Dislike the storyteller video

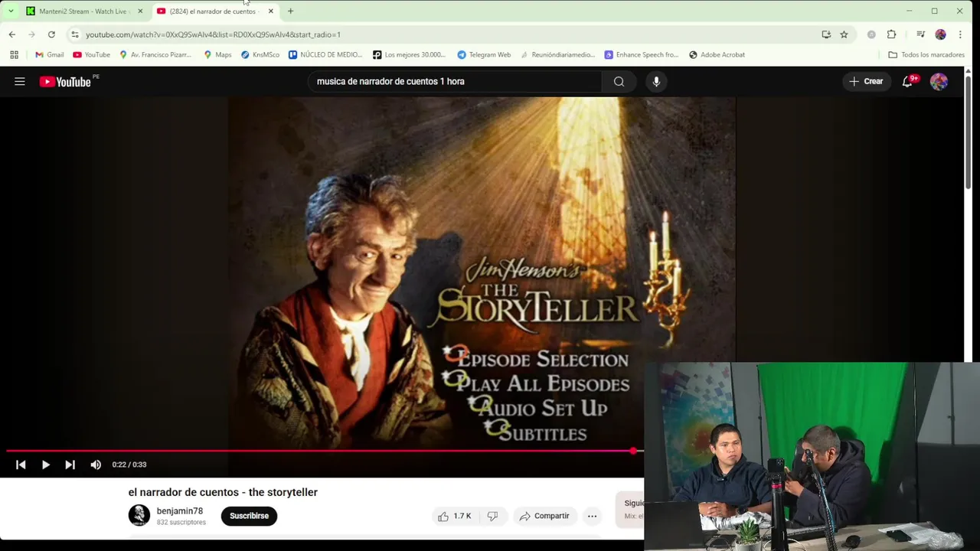click(493, 516)
